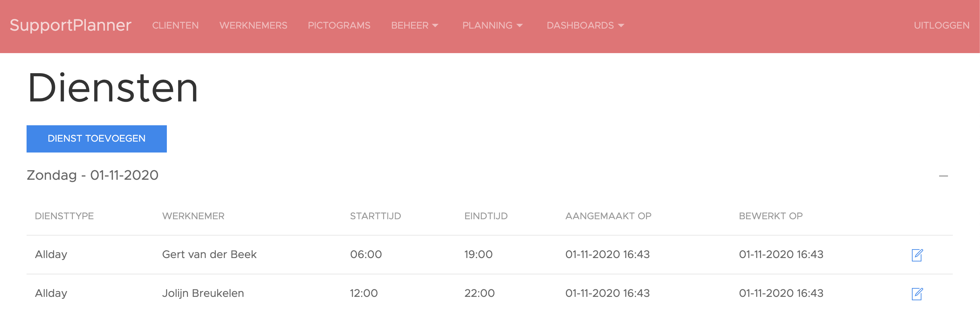
Task: Open the Beheer dropdown menu
Action: point(414,26)
